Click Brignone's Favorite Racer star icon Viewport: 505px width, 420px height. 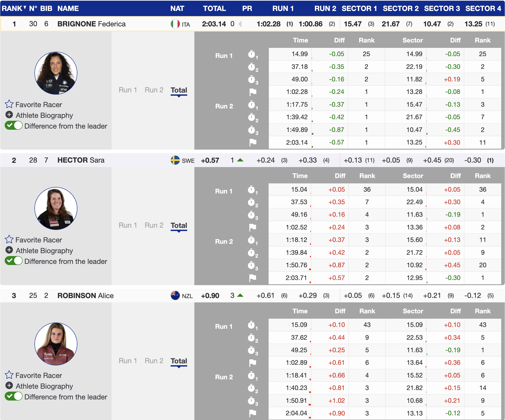(9, 104)
